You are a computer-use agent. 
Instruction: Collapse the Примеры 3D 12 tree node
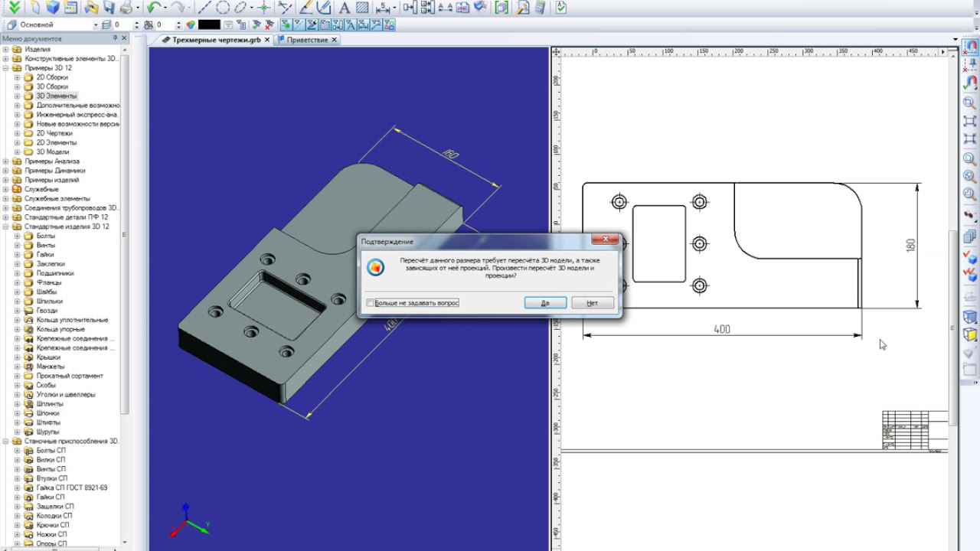tap(5, 68)
